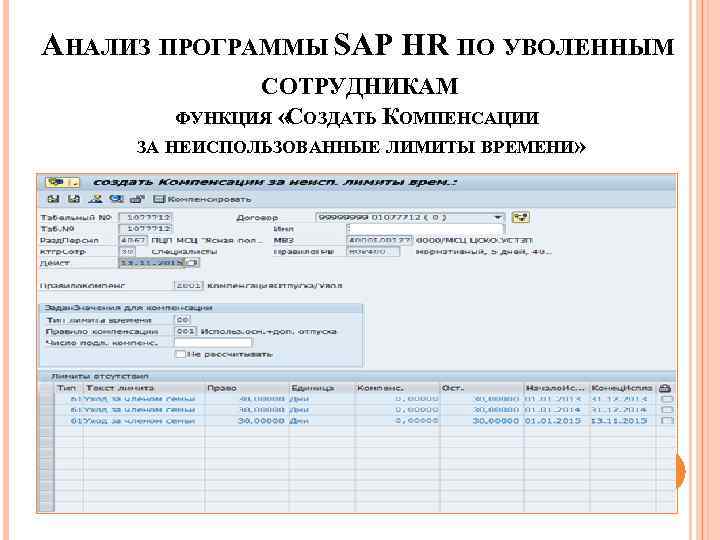The height and width of the screenshot is (540, 720).
Task: Open the org structure icon next to Договор
Action: click(520, 217)
